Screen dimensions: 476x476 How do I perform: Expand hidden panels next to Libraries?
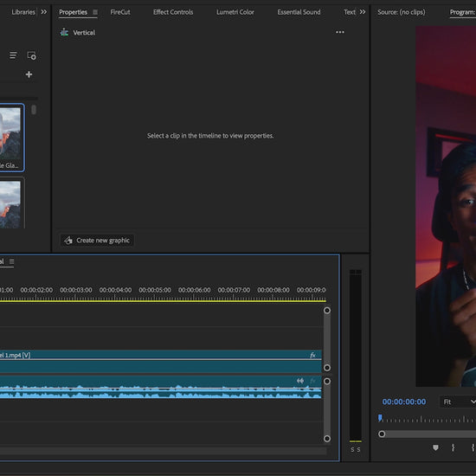click(44, 12)
